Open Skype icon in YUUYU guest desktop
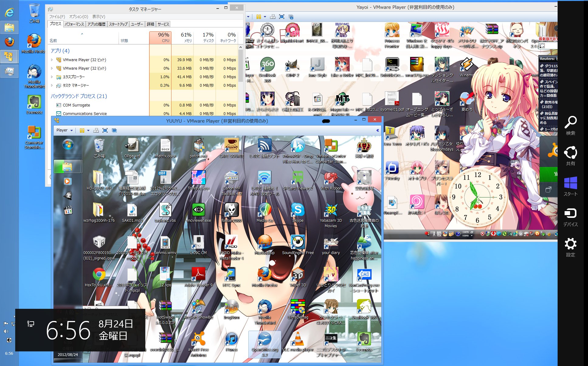 pyautogui.click(x=298, y=212)
